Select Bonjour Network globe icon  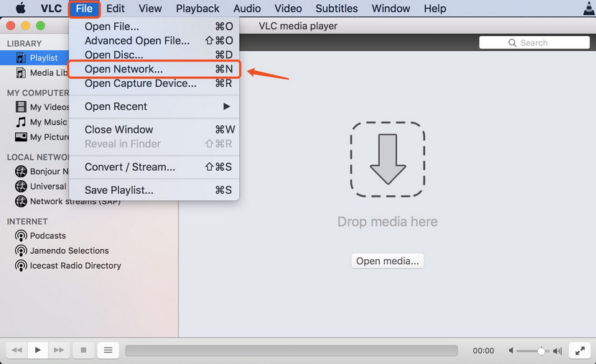[21, 172]
